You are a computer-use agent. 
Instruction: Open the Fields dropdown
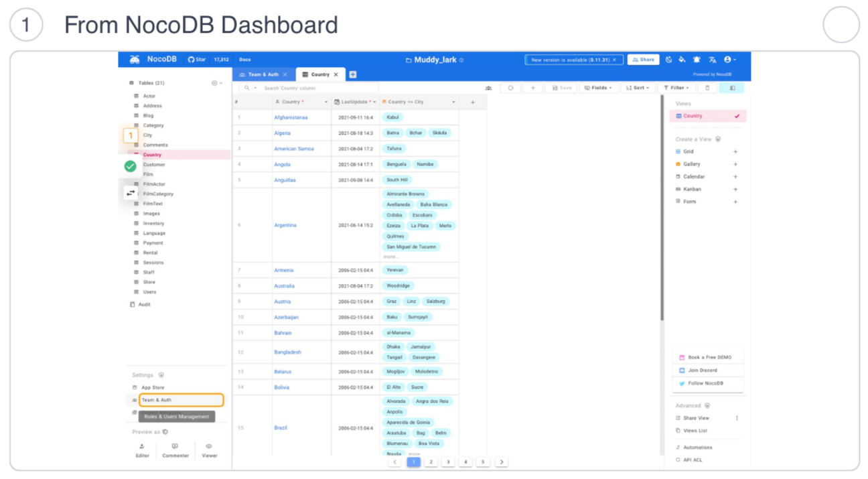(598, 88)
